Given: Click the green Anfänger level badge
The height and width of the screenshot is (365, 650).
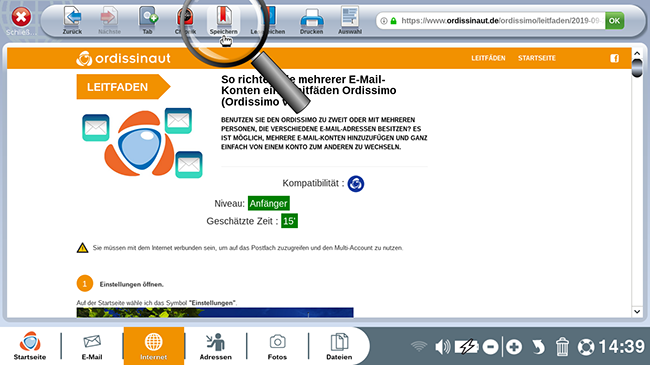Looking at the screenshot, I should click(x=269, y=203).
